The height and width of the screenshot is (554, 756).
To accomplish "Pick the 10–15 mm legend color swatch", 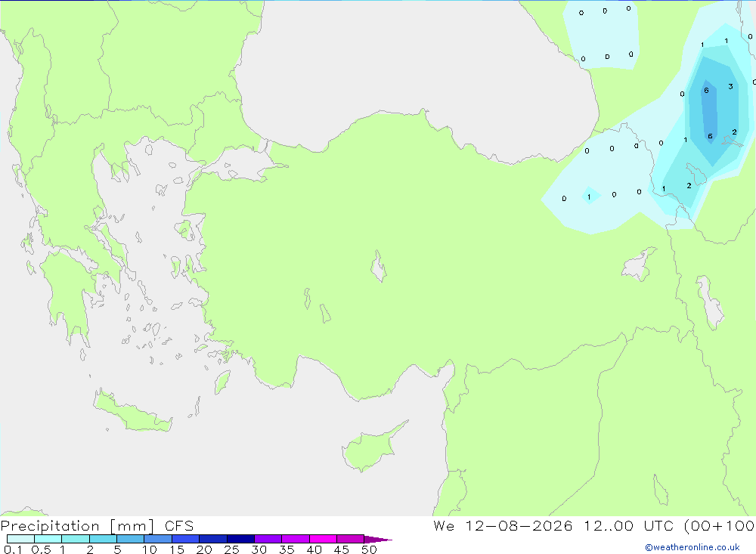I will click(x=158, y=539).
